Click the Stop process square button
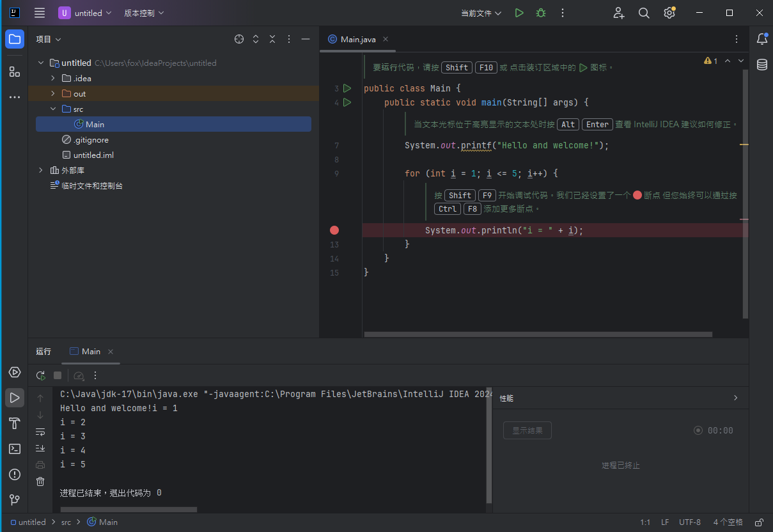The width and height of the screenshot is (773, 532). click(x=58, y=375)
